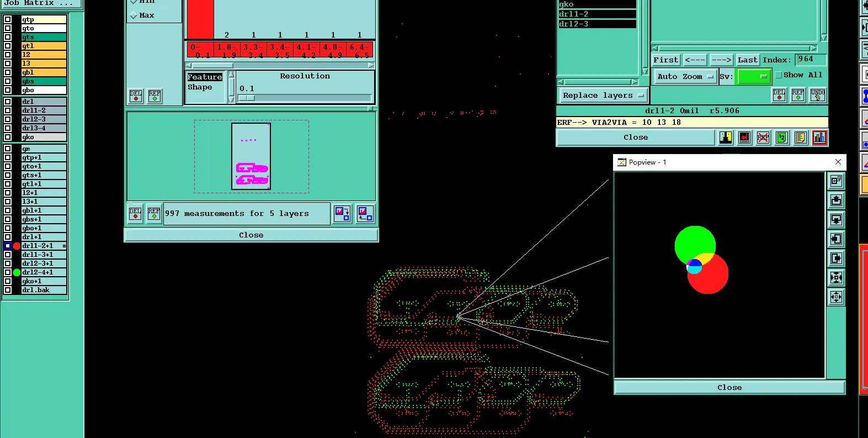Click right arrow of results layer list horizontal scrollbar

pyautogui.click(x=635, y=82)
